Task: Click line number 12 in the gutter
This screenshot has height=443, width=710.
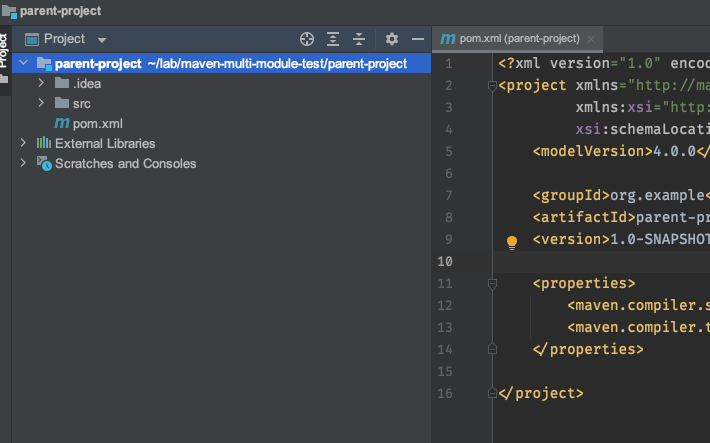Action: coord(445,306)
